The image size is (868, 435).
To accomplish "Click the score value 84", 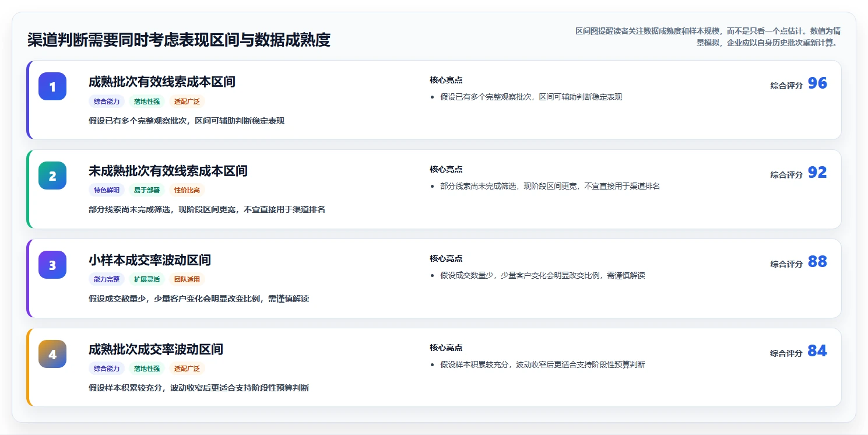I will (817, 351).
